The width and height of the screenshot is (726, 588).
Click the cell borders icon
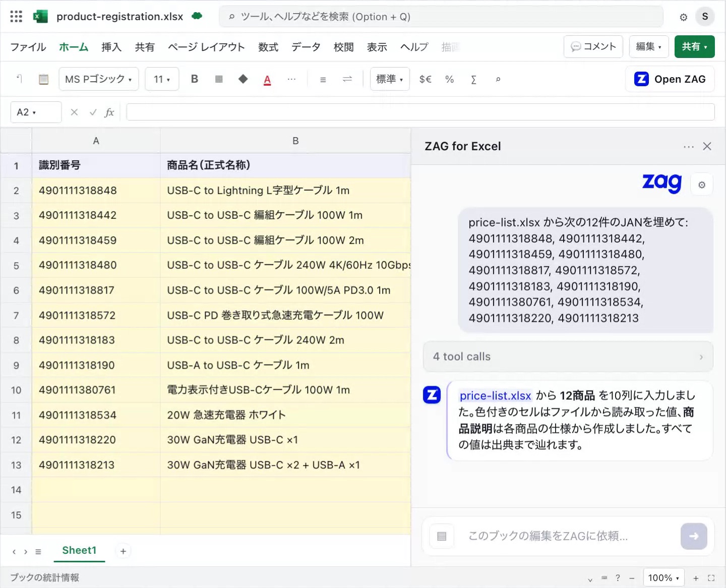coord(219,79)
